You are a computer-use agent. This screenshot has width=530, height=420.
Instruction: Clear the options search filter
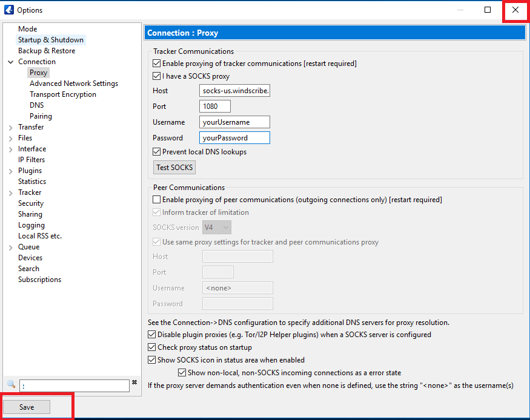coord(134,382)
